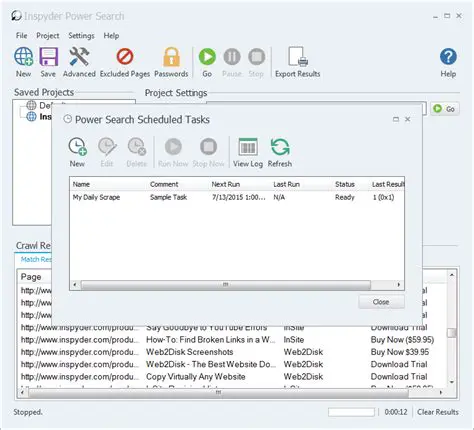Close the Scheduled Tasks dialog via Close button
The image size is (474, 430).
pos(381,302)
